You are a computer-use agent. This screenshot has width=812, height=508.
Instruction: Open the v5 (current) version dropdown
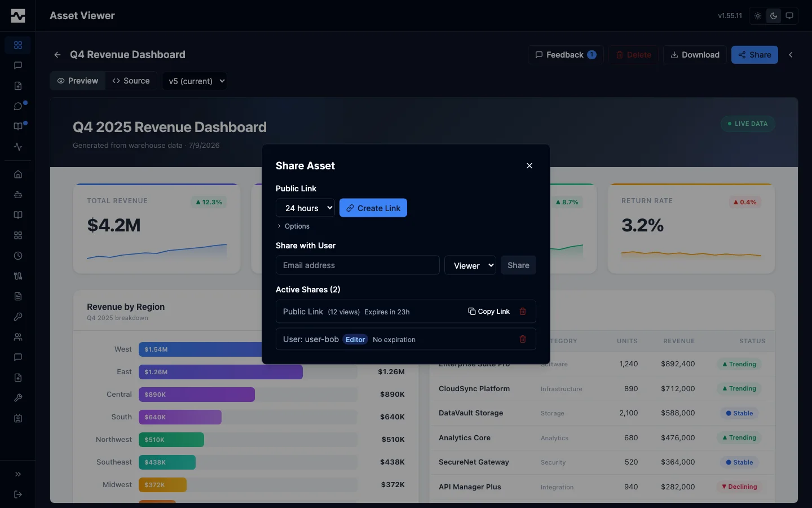tap(195, 81)
